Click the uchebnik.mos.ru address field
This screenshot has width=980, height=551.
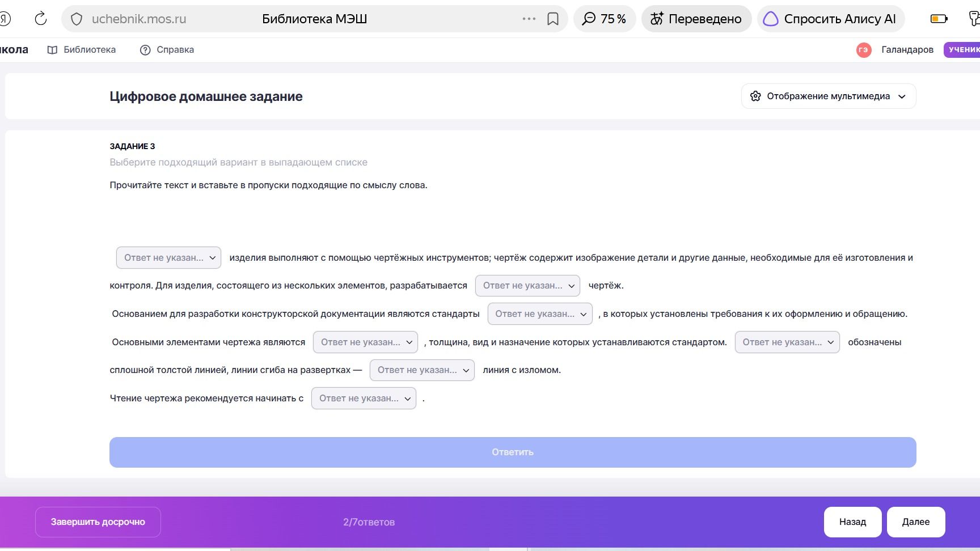[x=139, y=19]
